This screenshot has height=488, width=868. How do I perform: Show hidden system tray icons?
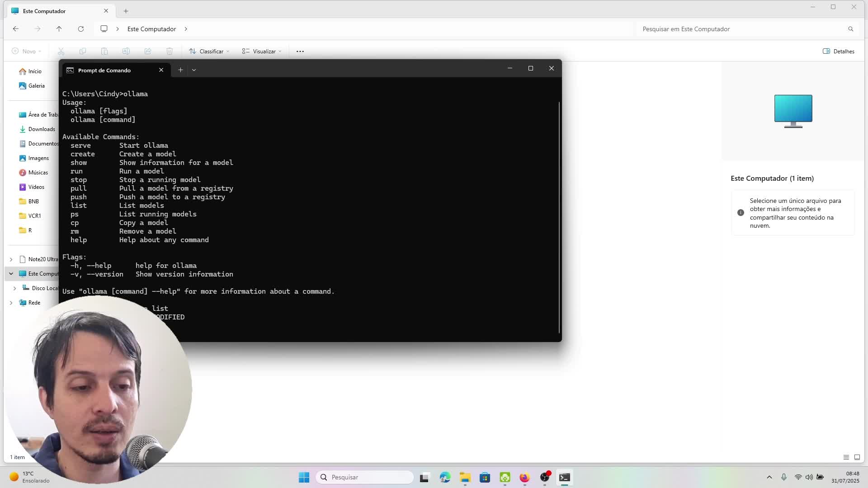(x=769, y=477)
